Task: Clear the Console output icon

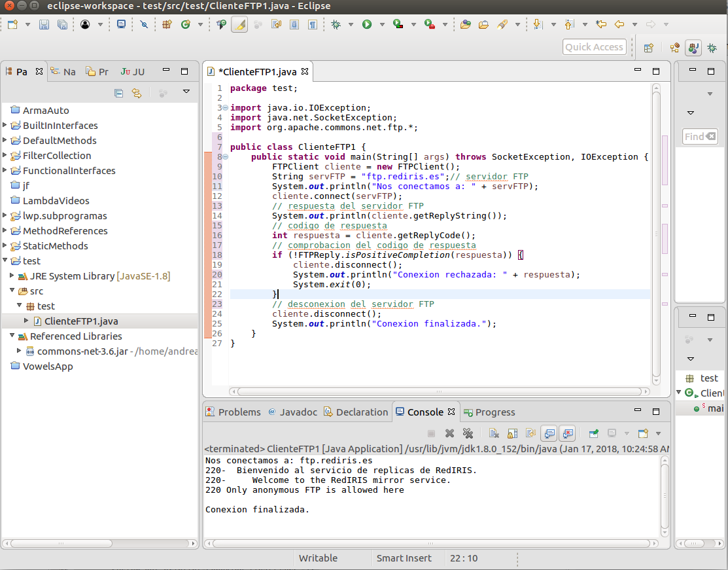Action: pos(494,433)
